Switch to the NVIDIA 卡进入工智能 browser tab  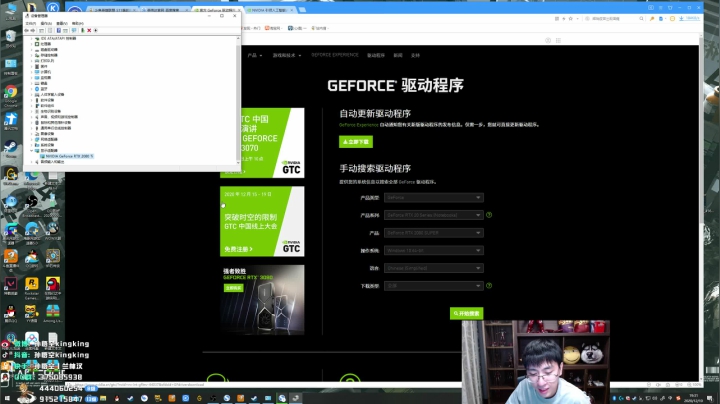[x=270, y=10]
